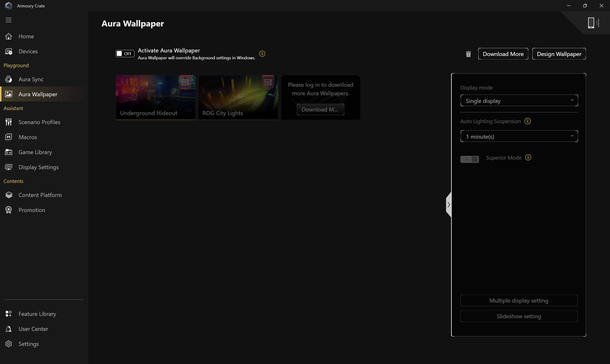Screen dimensions: 610x364
Task: Click the Aura Wallpaper picture icon
Action: click(9, 94)
